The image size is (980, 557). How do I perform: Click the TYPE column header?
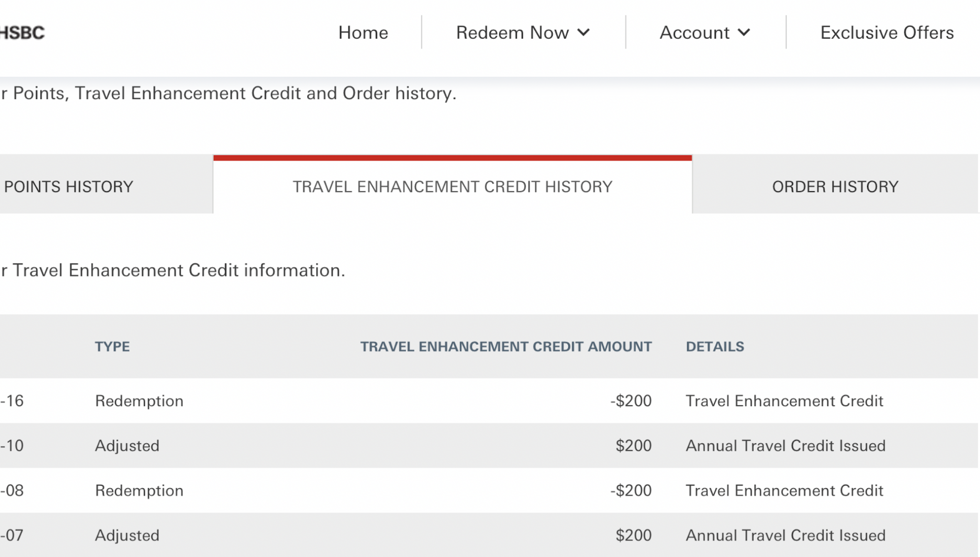click(112, 347)
